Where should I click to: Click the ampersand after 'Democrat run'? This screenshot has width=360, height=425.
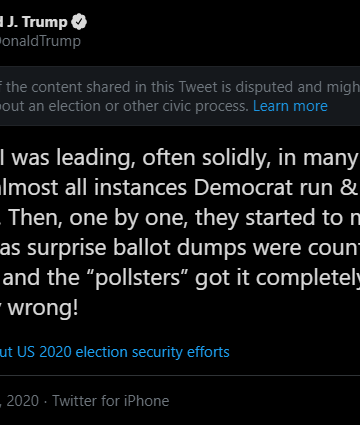click(x=349, y=188)
